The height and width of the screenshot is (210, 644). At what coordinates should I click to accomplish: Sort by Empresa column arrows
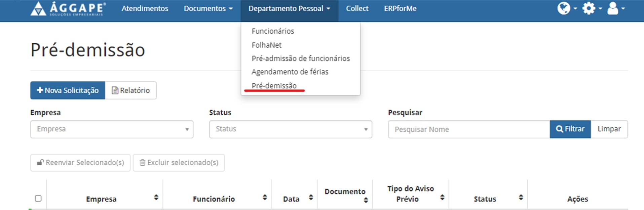point(156,197)
